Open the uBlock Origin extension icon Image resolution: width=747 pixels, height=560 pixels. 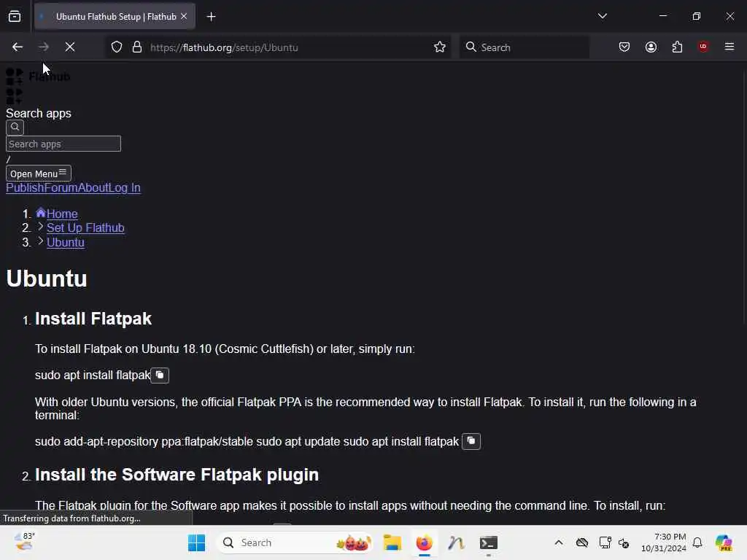coord(703,47)
